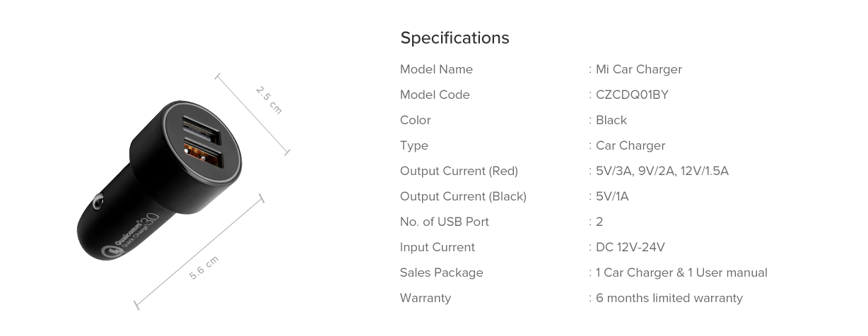
Task: Select the Model Name label
Action: 436,69
